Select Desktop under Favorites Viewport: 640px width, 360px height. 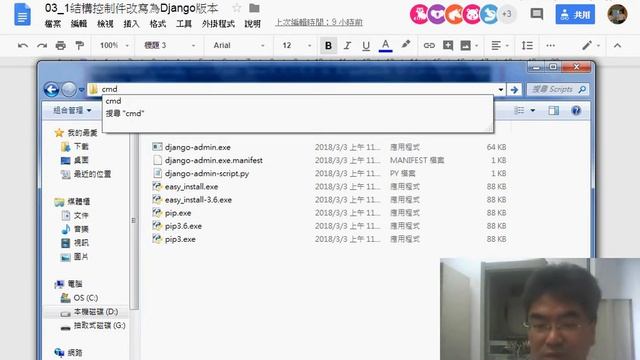(x=75, y=160)
